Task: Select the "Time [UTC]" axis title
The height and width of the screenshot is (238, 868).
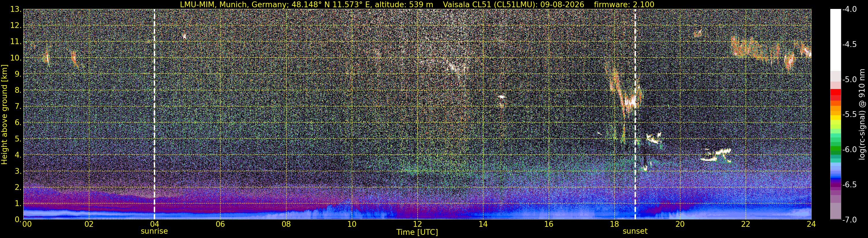Action: (417, 232)
